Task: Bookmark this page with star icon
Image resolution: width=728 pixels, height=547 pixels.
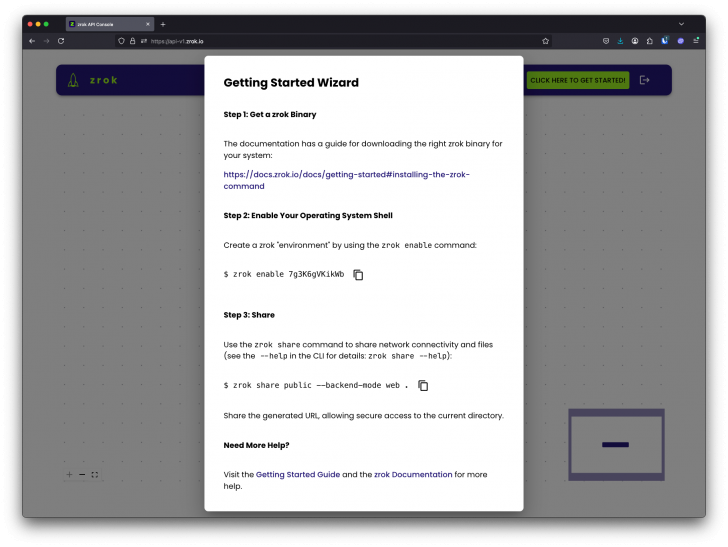Action: click(x=546, y=41)
